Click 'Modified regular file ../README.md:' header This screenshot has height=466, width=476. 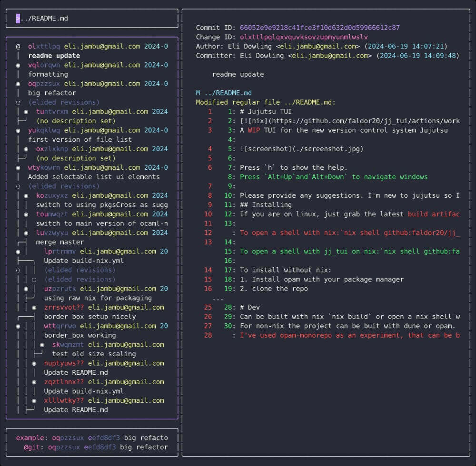[x=266, y=102]
